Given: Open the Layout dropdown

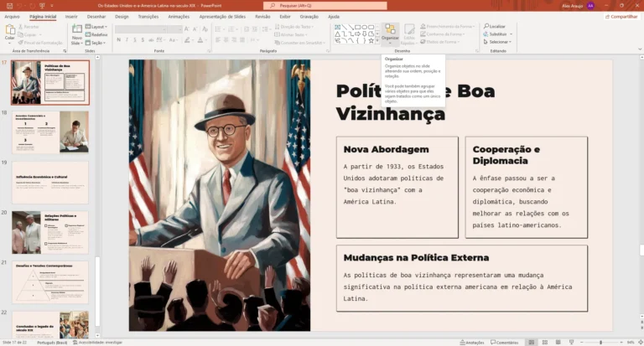Looking at the screenshot, I should tap(96, 27).
